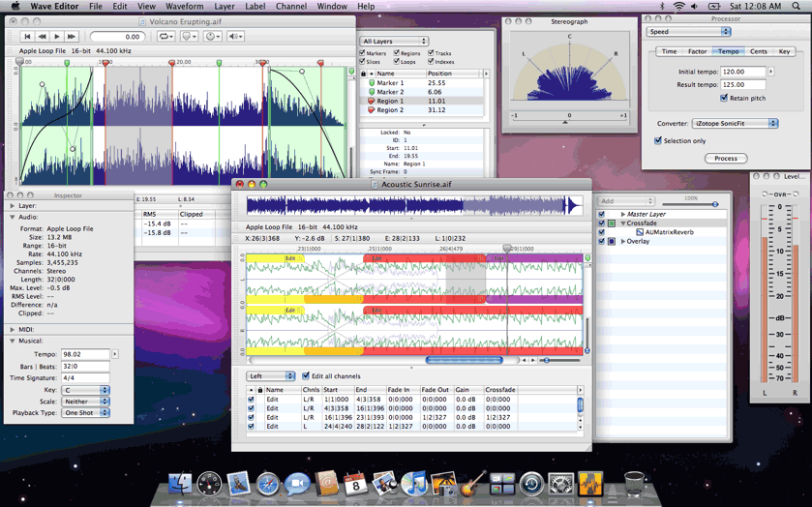The image size is (812, 507).
Task: Launch the Wave Editor icon in Dock
Action: click(590, 484)
